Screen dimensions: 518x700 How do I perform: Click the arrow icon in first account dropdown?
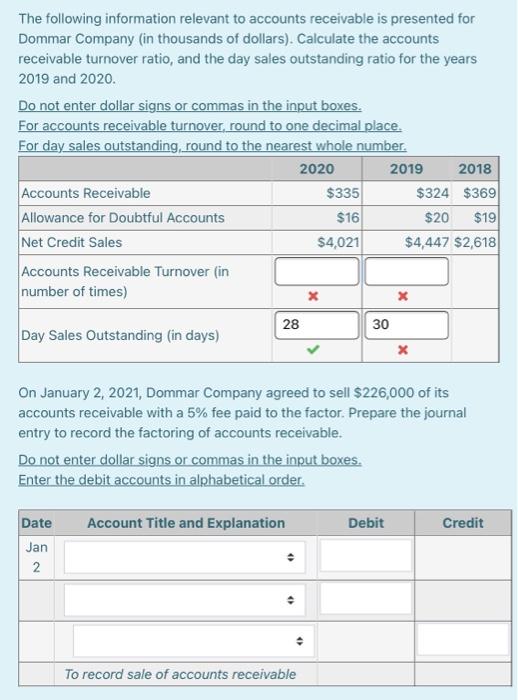(x=290, y=557)
